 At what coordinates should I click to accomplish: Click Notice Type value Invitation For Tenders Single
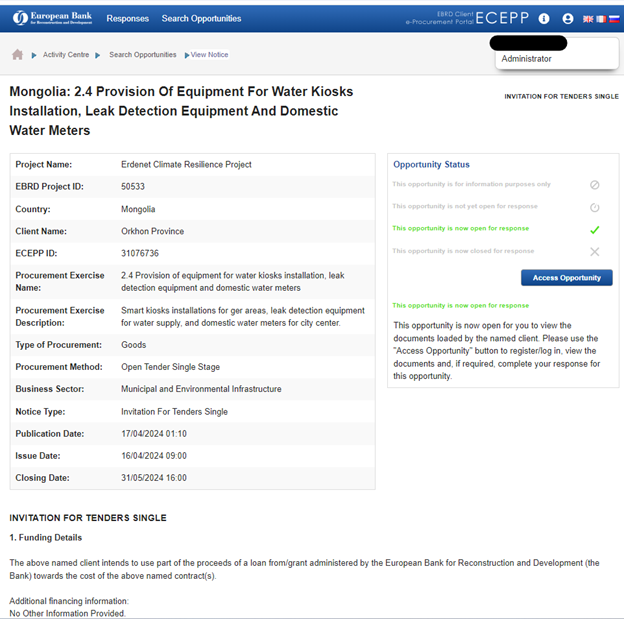click(x=174, y=412)
